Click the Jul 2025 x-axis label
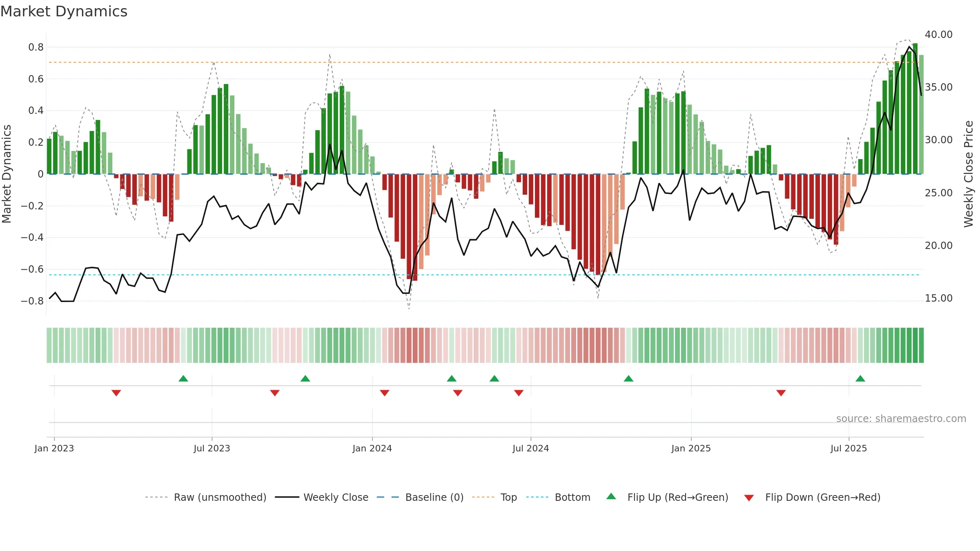This screenshot has width=980, height=551. (849, 448)
